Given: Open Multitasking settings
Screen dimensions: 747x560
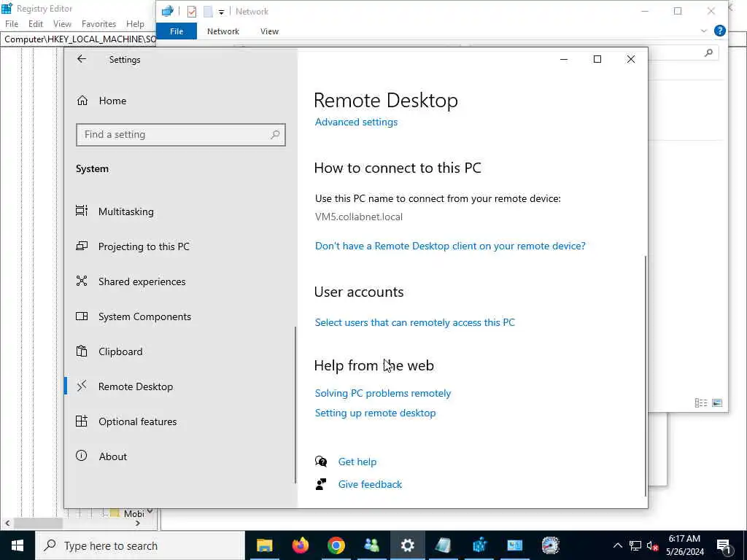Looking at the screenshot, I should (x=125, y=211).
